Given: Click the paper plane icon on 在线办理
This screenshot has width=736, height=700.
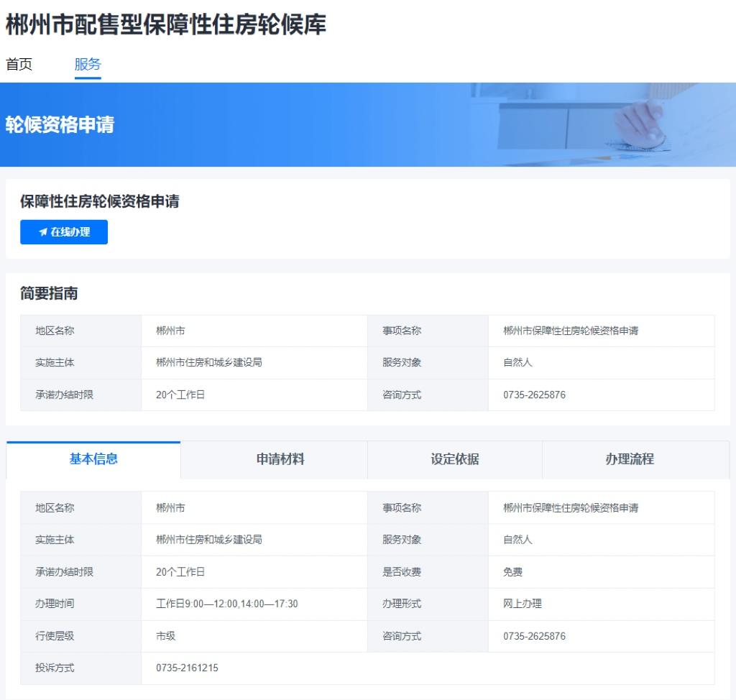Looking at the screenshot, I should pyautogui.click(x=43, y=232).
